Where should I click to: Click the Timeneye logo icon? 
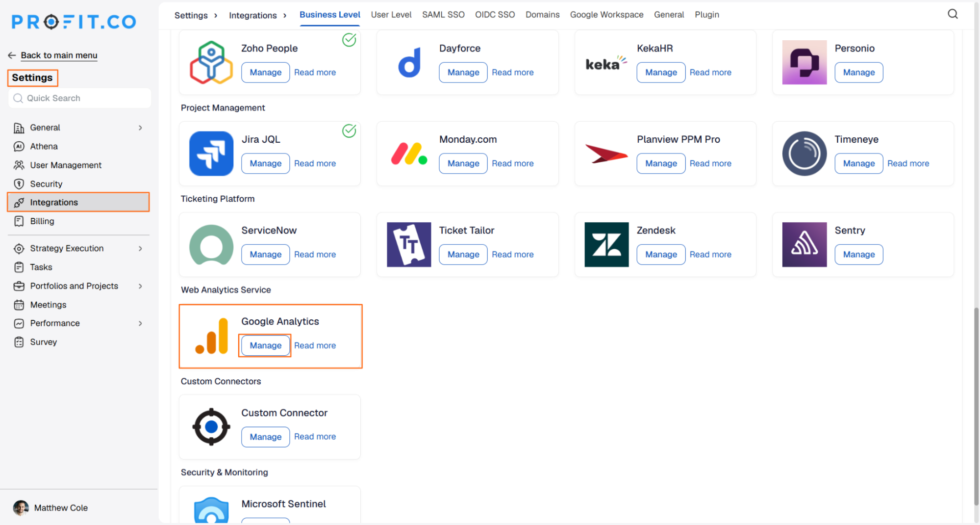coord(804,154)
